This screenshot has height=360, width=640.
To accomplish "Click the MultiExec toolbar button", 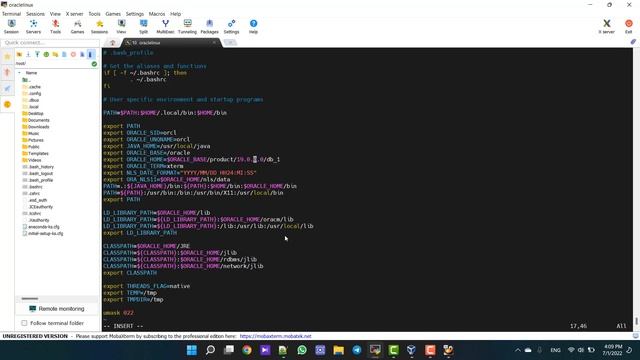I will click(165, 27).
